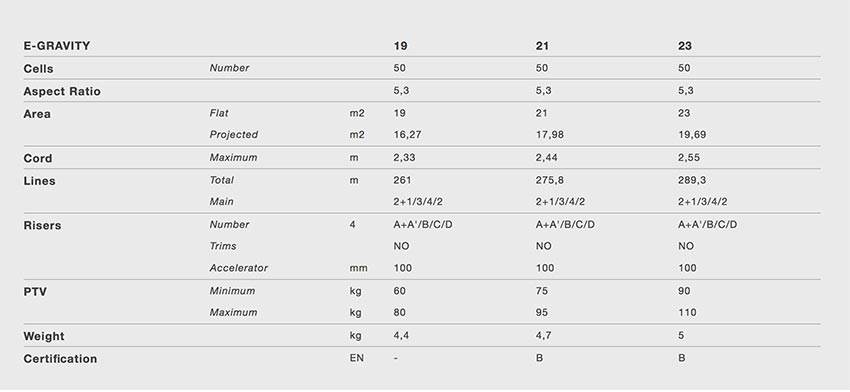Click the Risers row label
850x392 pixels.
point(42,226)
